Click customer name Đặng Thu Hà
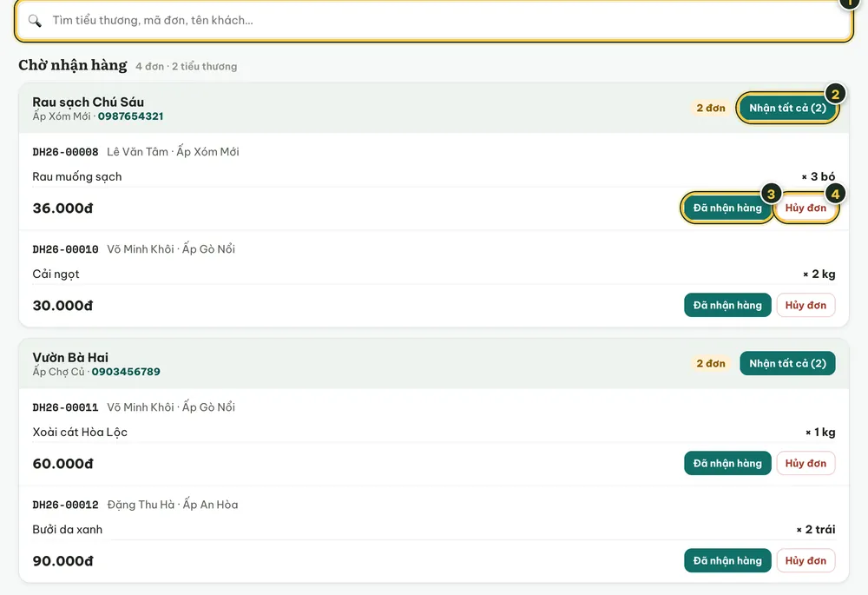This screenshot has height=595, width=868. coord(141,505)
